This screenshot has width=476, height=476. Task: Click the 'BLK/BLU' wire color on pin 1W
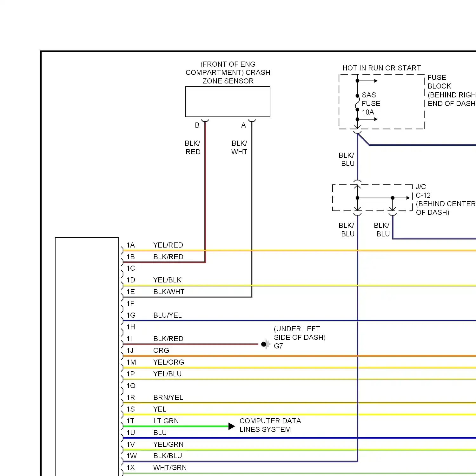pyautogui.click(x=168, y=456)
